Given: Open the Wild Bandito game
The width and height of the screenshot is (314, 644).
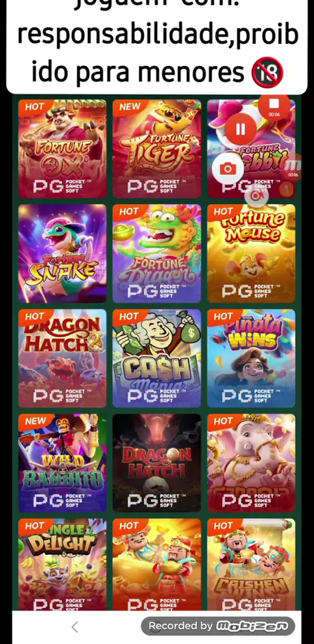Looking at the screenshot, I should 62,463.
